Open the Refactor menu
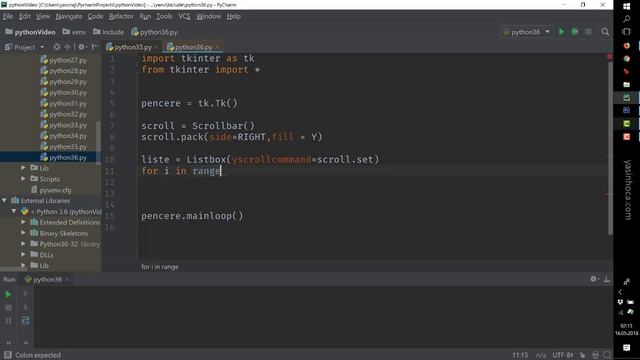The image size is (640, 360). pos(121,16)
